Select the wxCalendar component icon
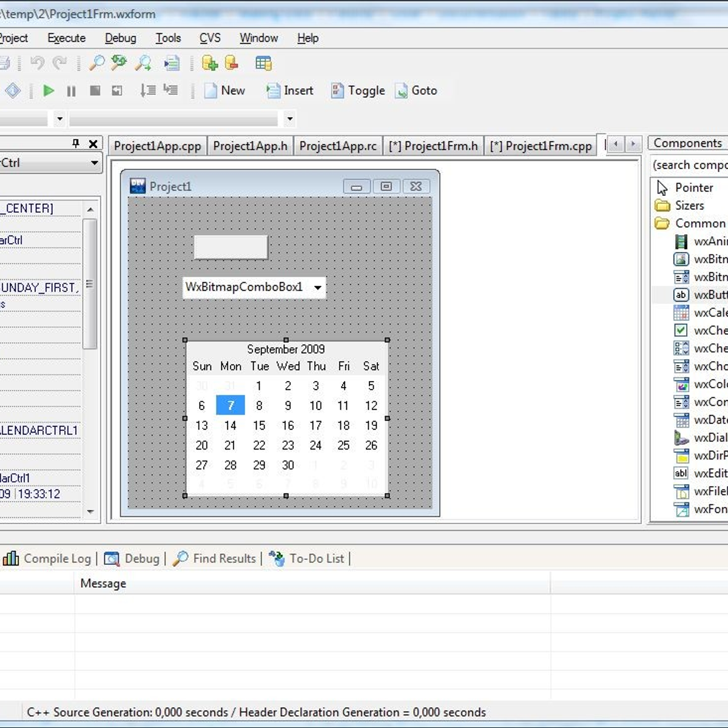The image size is (728, 728). [681, 313]
